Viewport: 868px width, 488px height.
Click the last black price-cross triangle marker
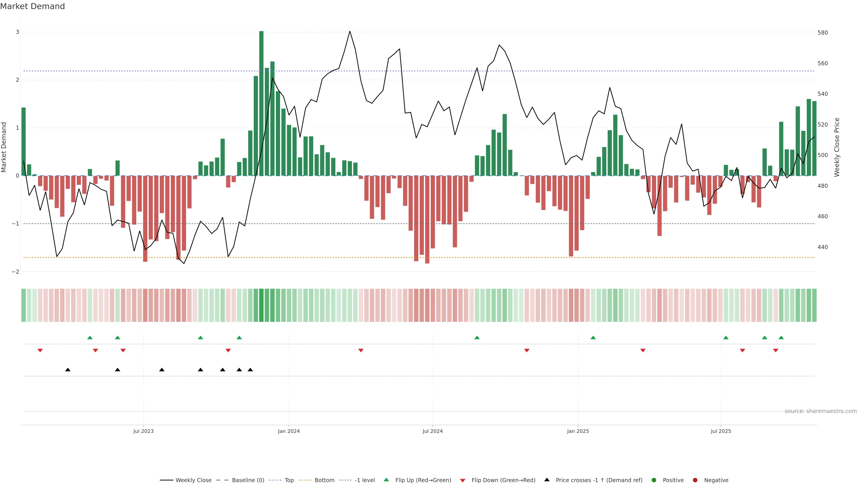[250, 370]
